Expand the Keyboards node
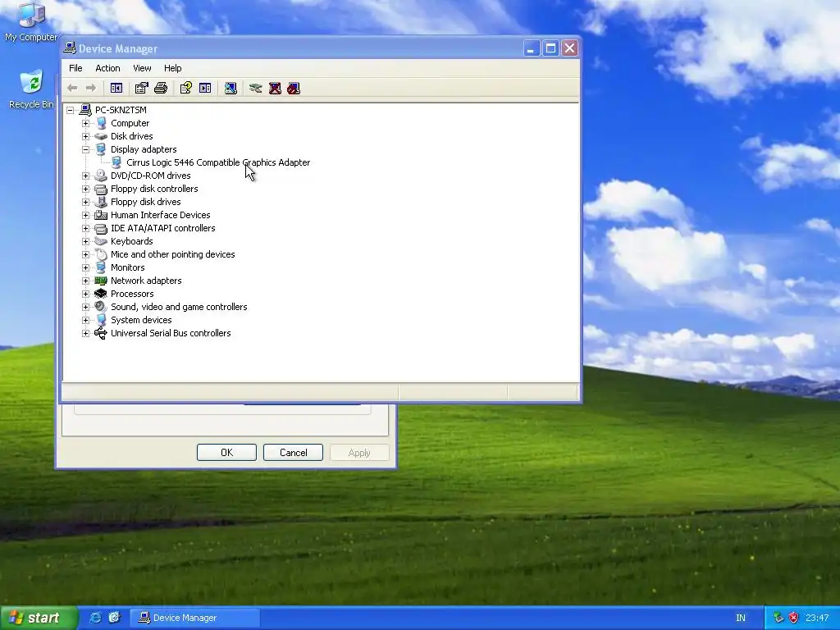This screenshot has width=840, height=630. (x=85, y=241)
